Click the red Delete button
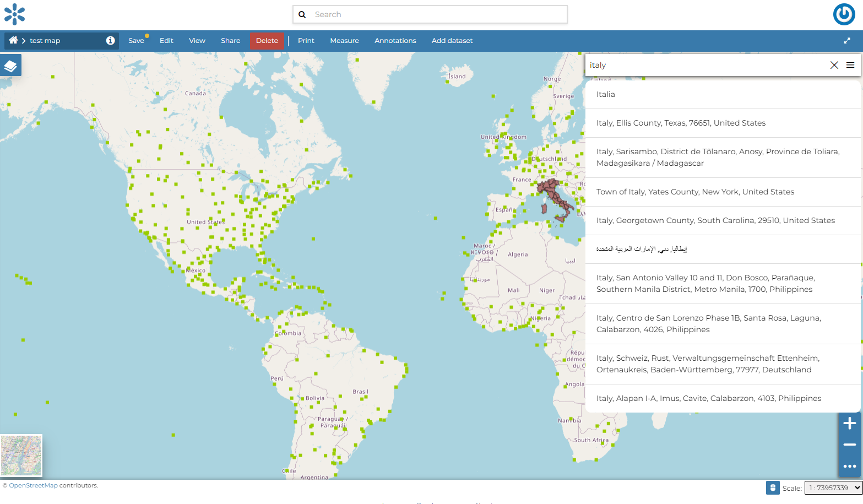Image resolution: width=863 pixels, height=504 pixels. point(267,41)
